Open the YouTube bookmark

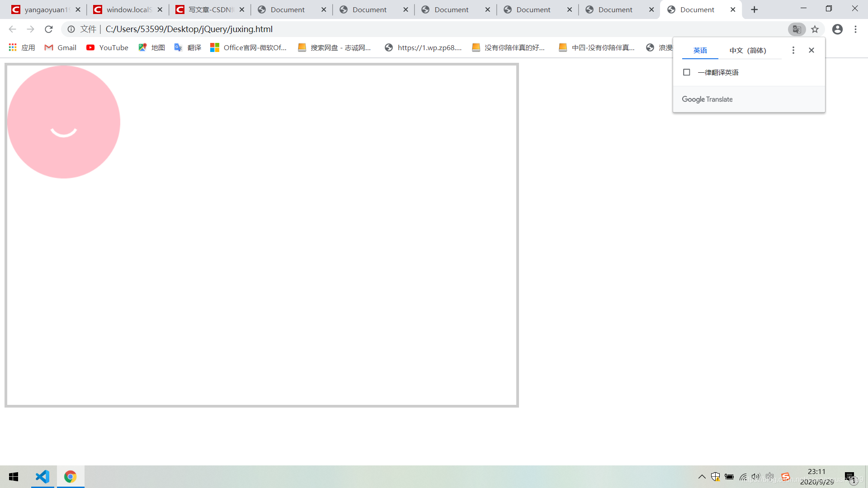108,47
